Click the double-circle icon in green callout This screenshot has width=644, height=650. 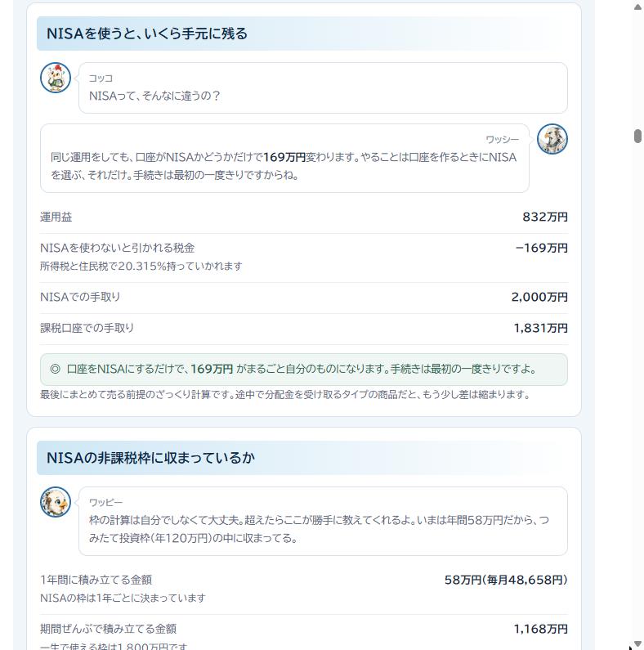tap(55, 369)
